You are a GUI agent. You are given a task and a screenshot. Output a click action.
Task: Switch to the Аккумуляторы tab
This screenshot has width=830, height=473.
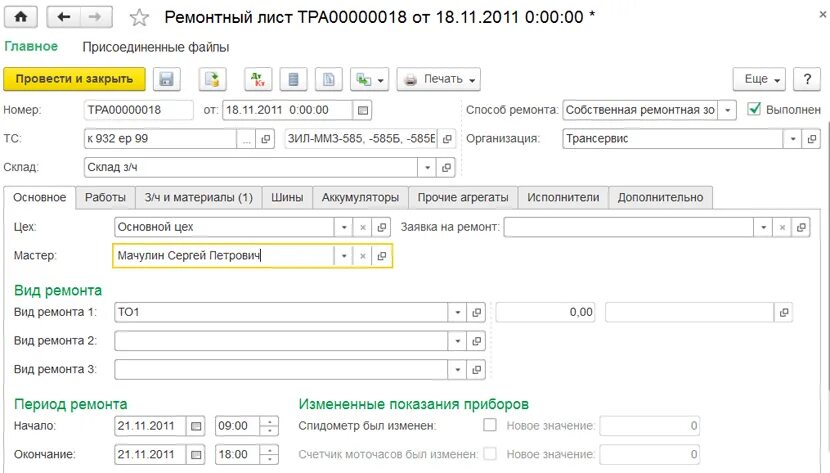[360, 197]
